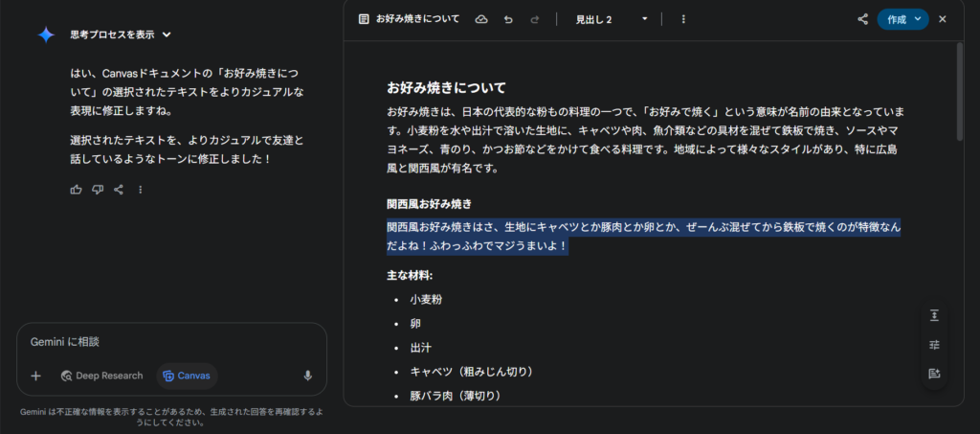Click the 関西風お好み焼き subheading
The height and width of the screenshot is (434, 980).
pyautogui.click(x=429, y=204)
